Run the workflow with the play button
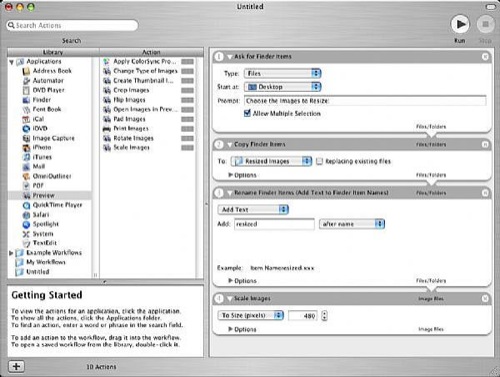Viewport: 500px width, 377px height. pyautogui.click(x=460, y=24)
